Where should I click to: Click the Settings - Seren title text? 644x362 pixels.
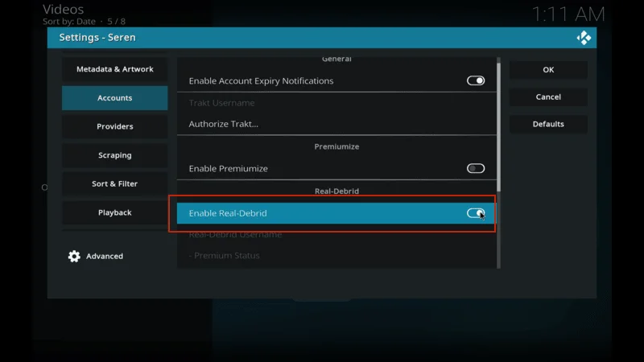coord(97,37)
